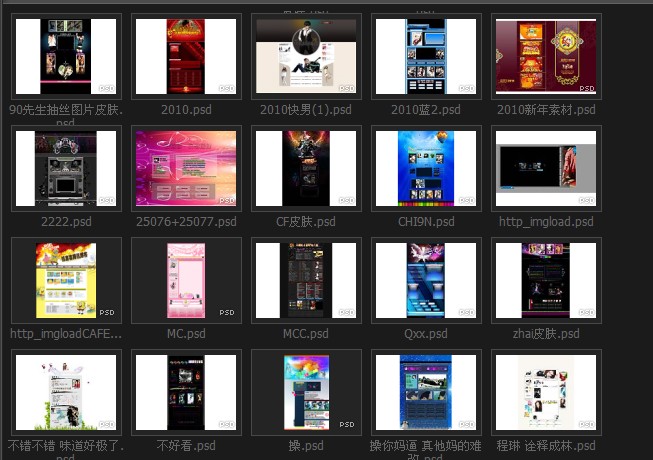This screenshot has width=653, height=460.
Task: Select the MCC.psd thumbnail
Action: (x=306, y=280)
